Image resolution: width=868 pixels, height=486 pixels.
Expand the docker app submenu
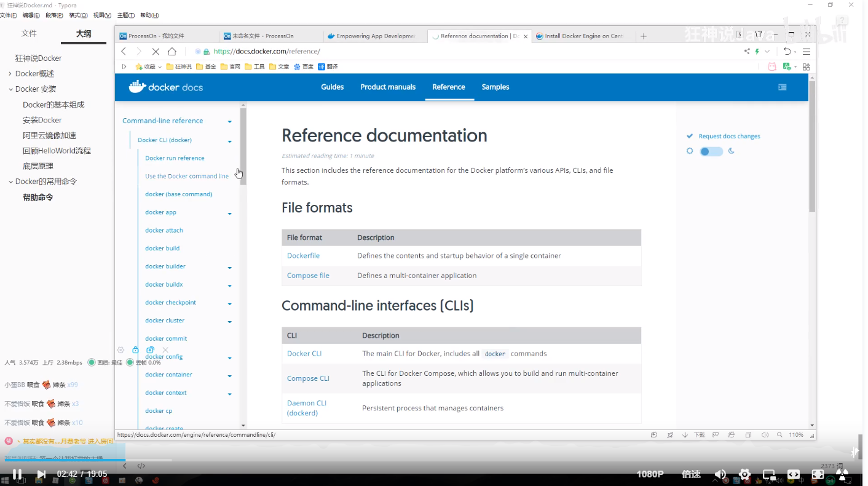click(x=229, y=214)
